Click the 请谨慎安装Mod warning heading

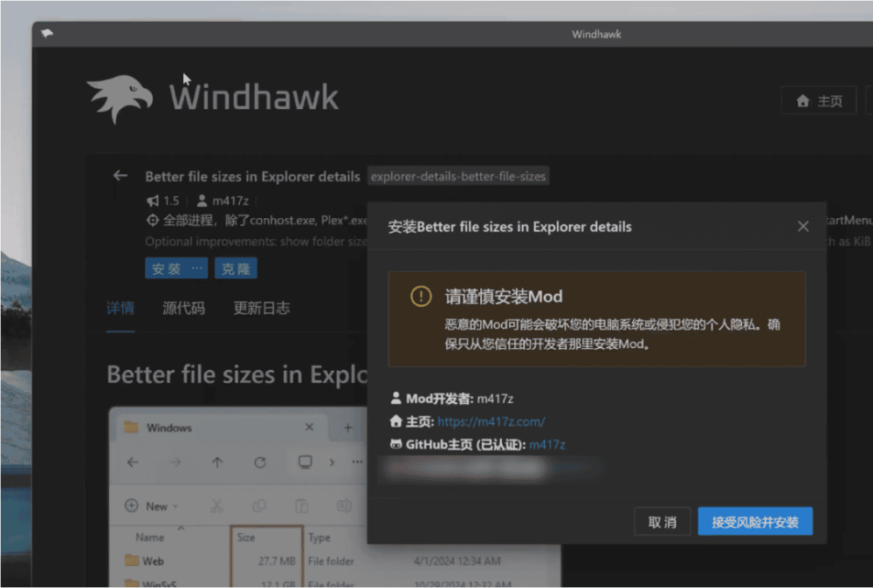(x=504, y=297)
